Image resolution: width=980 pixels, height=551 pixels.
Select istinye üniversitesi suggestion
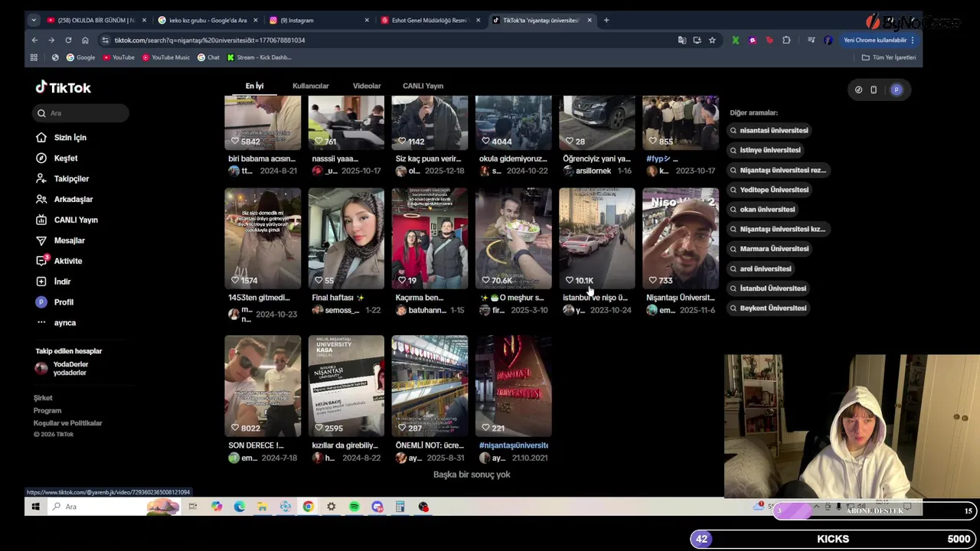(766, 150)
